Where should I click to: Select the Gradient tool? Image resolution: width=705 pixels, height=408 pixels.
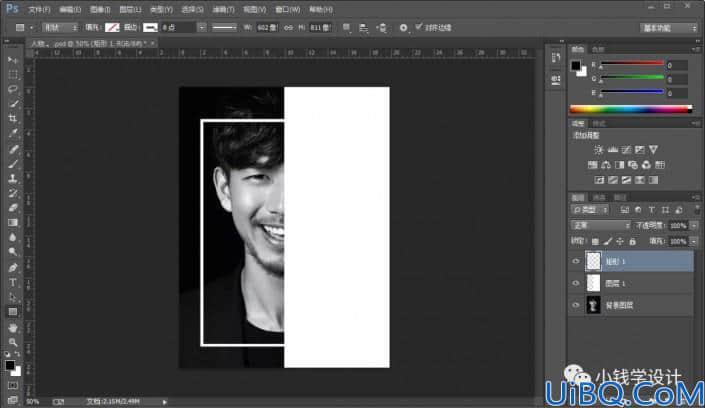point(13,223)
